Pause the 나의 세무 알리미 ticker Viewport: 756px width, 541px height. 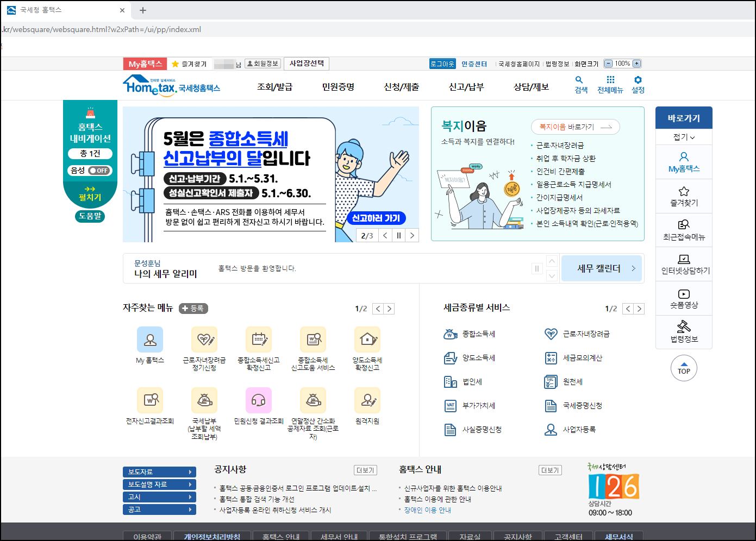pyautogui.click(x=537, y=268)
